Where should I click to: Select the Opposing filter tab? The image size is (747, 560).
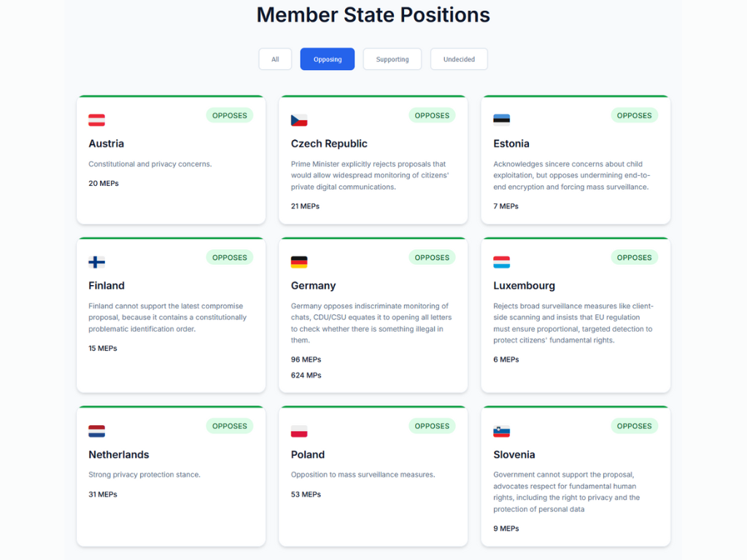tap(328, 59)
